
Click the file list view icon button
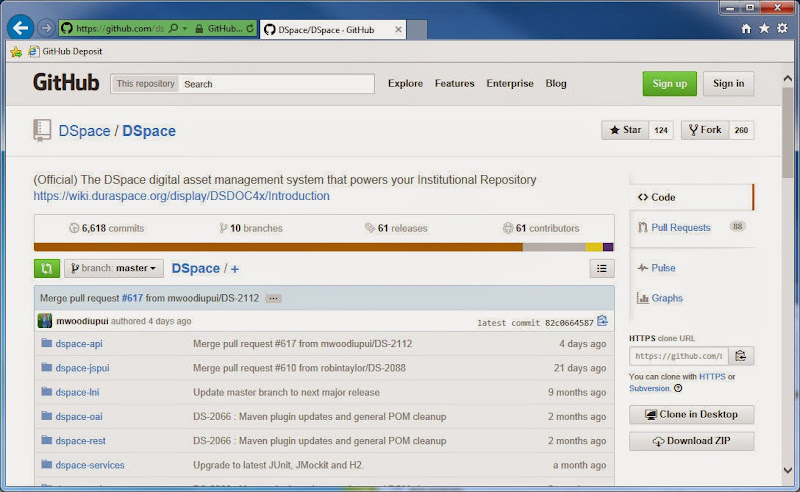click(602, 268)
